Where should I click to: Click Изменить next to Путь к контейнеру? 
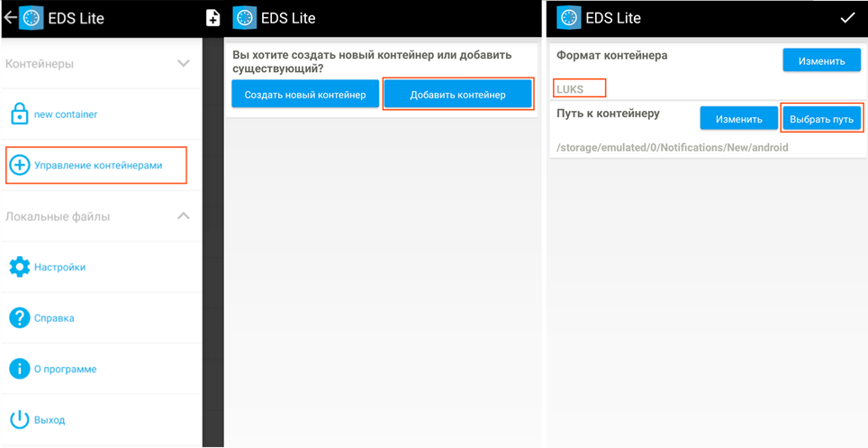738,119
